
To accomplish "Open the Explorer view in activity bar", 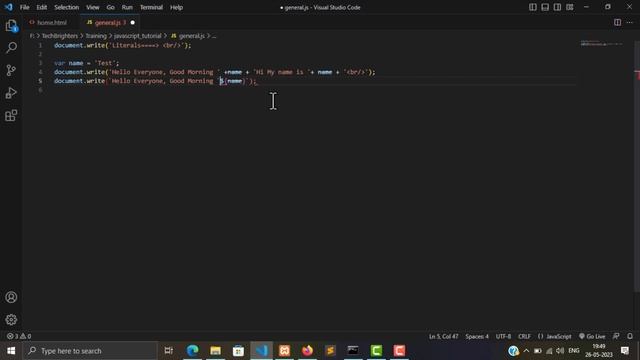I will 11,26.
